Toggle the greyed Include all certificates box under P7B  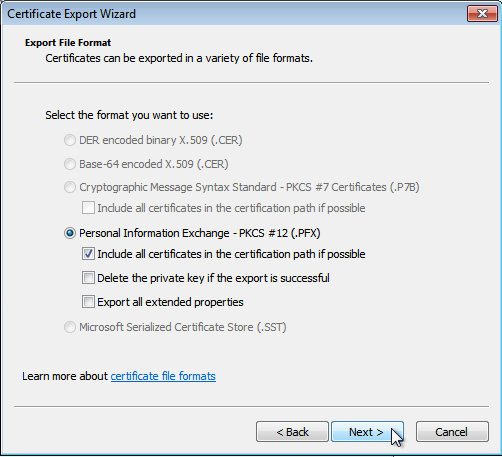click(88, 208)
